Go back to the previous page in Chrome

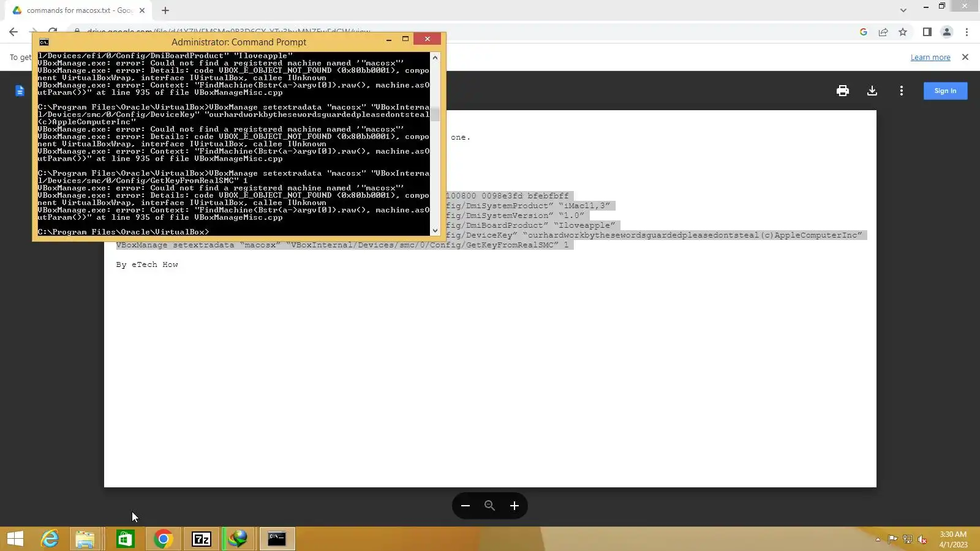pyautogui.click(x=13, y=32)
